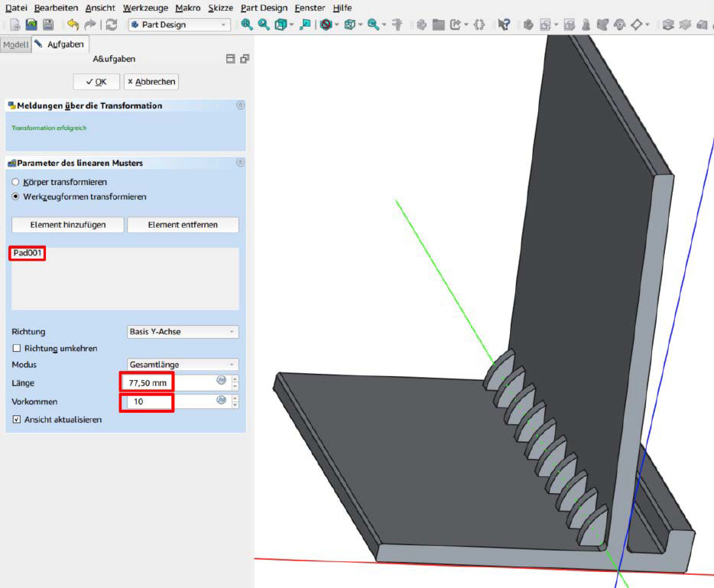714x588 pixels.
Task: Click the fit all zoom icon
Action: [x=247, y=24]
